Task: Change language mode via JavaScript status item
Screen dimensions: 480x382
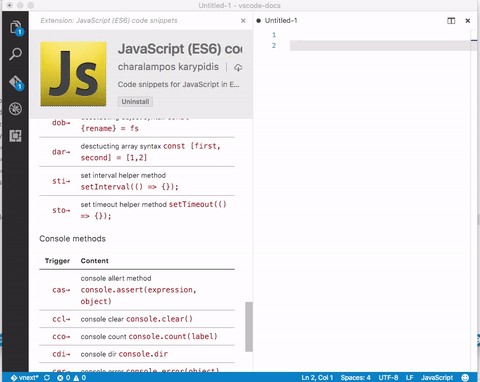Action: point(437,377)
